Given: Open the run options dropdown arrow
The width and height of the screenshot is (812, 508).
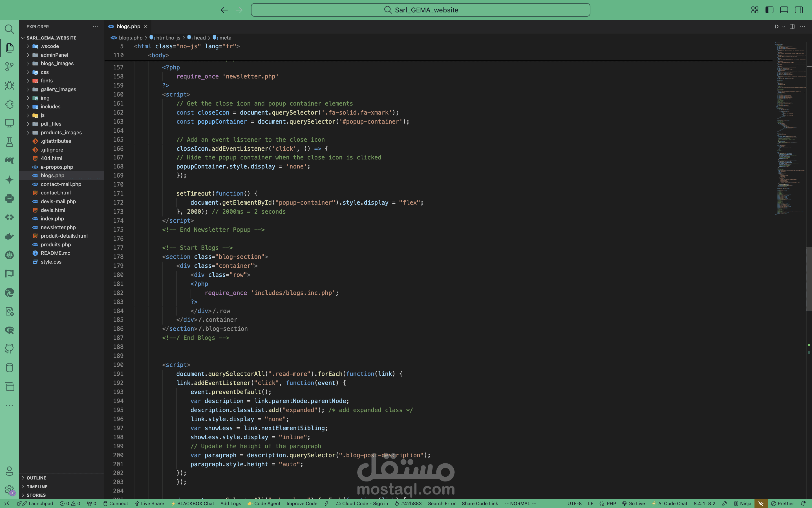Looking at the screenshot, I should 784,27.
